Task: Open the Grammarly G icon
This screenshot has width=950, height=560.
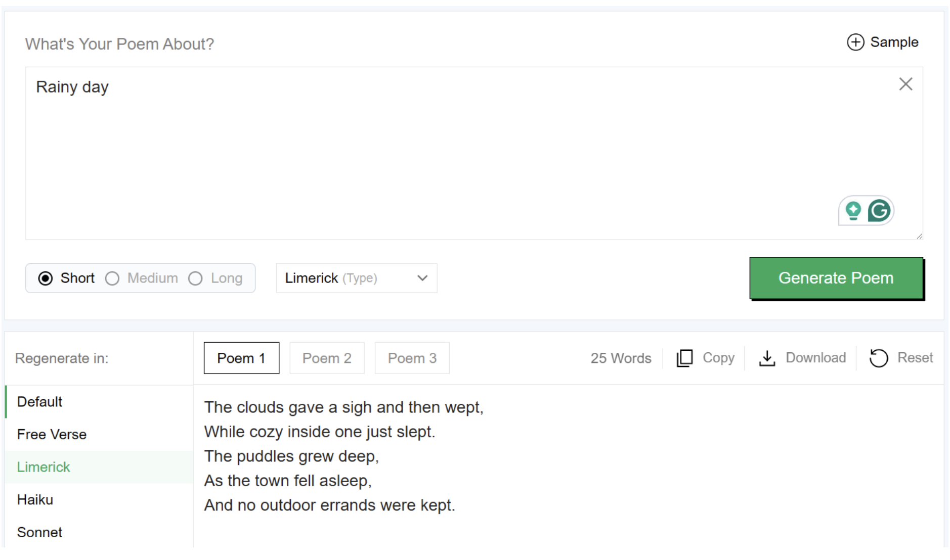Action: pos(879,210)
